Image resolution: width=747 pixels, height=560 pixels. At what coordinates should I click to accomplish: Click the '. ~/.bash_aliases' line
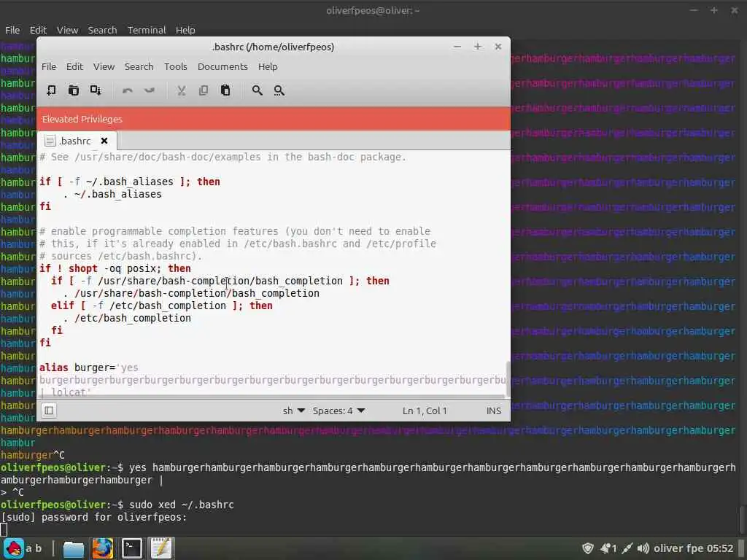(x=112, y=194)
